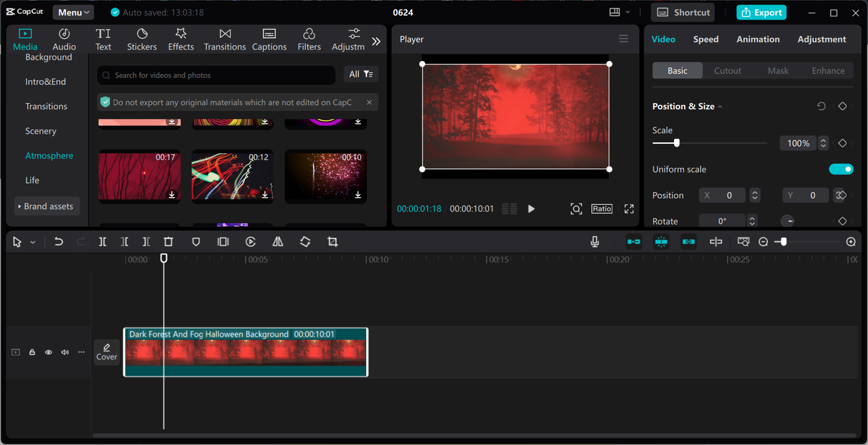Click the Ratio button
The width and height of the screenshot is (868, 445).
601,209
